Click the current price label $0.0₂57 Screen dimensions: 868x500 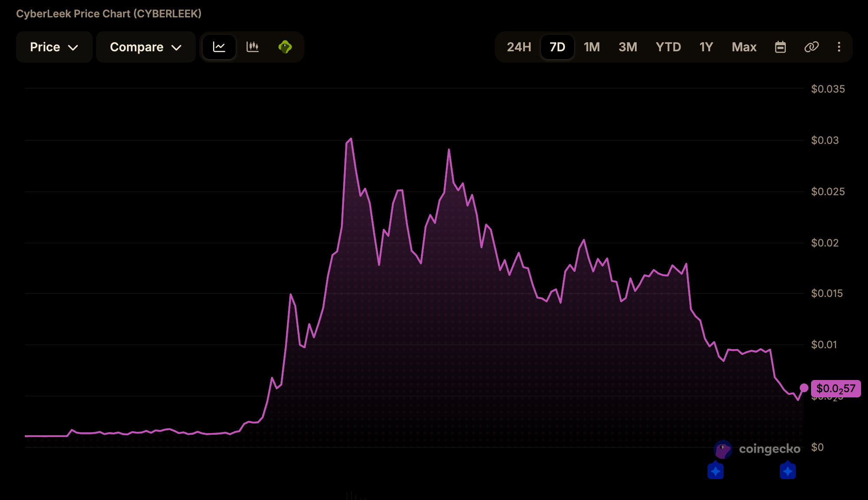(x=836, y=388)
